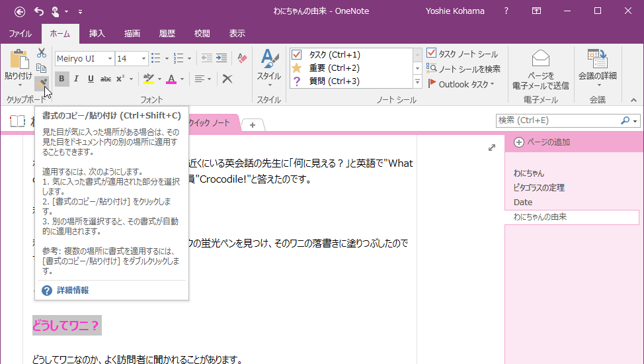
Task: Open the Styles gallery
Action: coord(269,68)
